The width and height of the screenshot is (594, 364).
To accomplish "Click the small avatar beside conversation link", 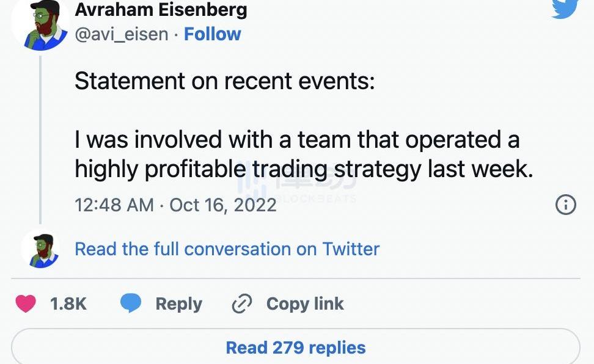I will coord(40,249).
